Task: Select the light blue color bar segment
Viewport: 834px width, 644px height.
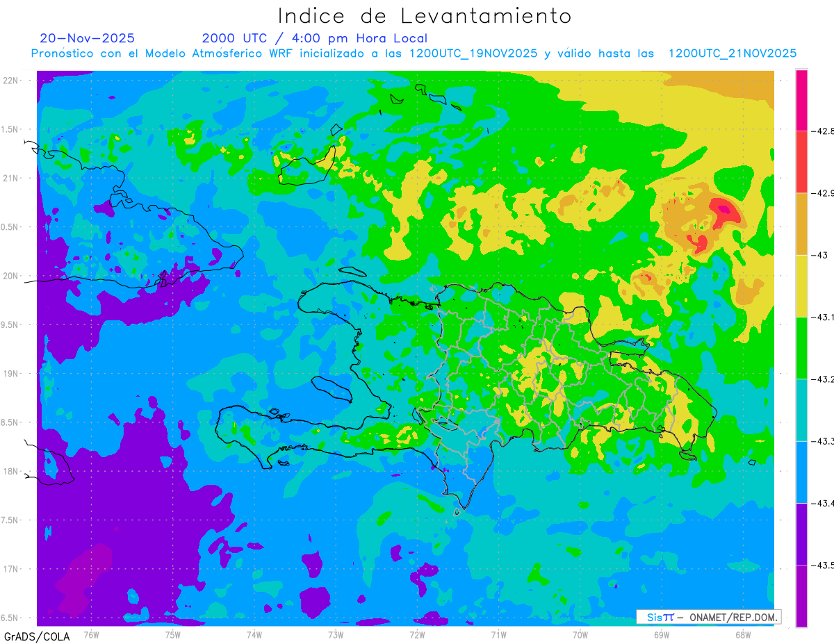Action: pos(801,472)
